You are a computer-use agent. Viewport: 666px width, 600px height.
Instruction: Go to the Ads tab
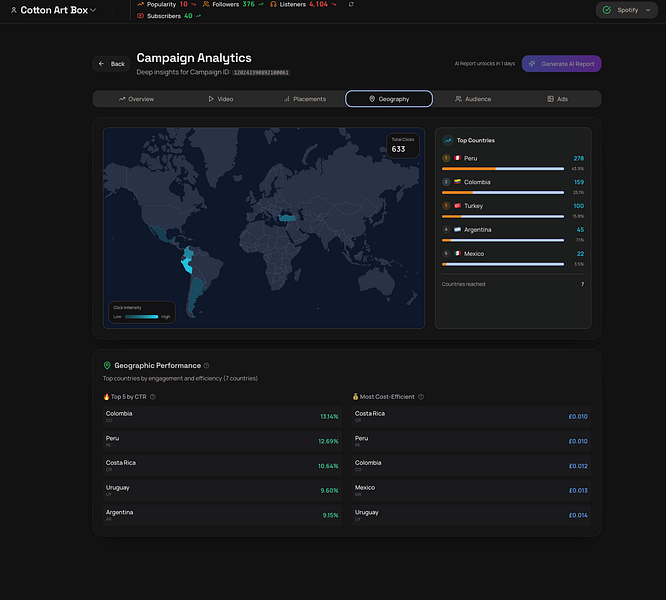[x=557, y=99]
